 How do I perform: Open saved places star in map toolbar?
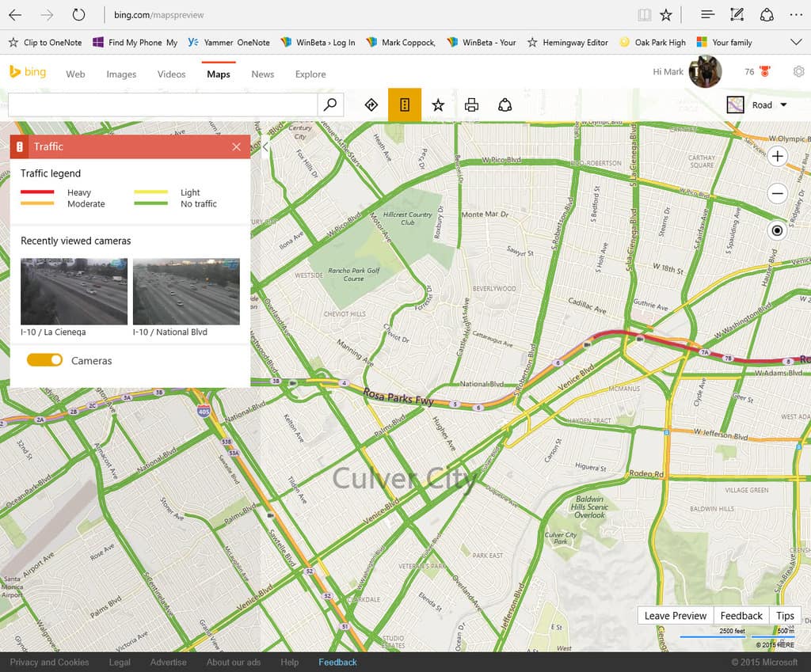pyautogui.click(x=438, y=105)
